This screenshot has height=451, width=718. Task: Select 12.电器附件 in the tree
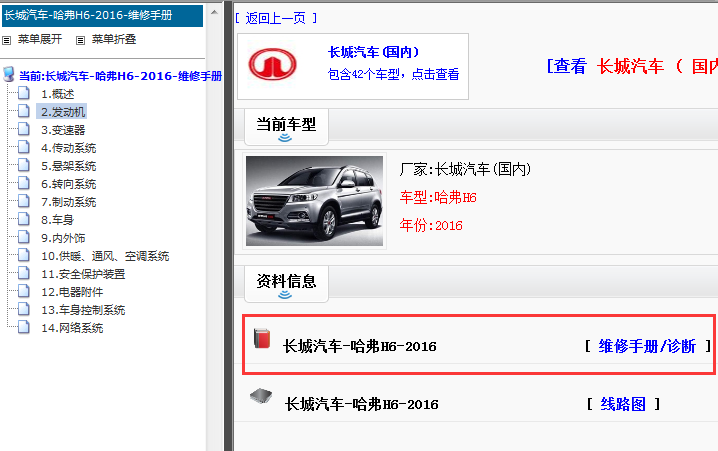pyautogui.click(x=72, y=292)
